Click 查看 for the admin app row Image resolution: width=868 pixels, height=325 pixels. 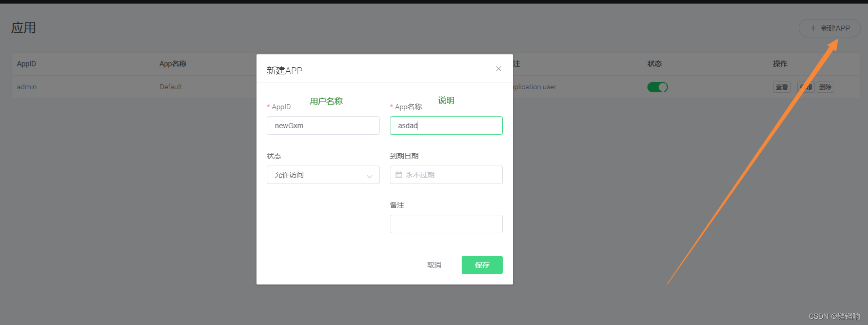[782, 87]
